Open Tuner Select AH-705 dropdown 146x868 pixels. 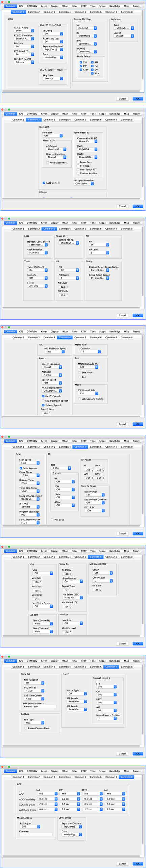click(x=38, y=286)
